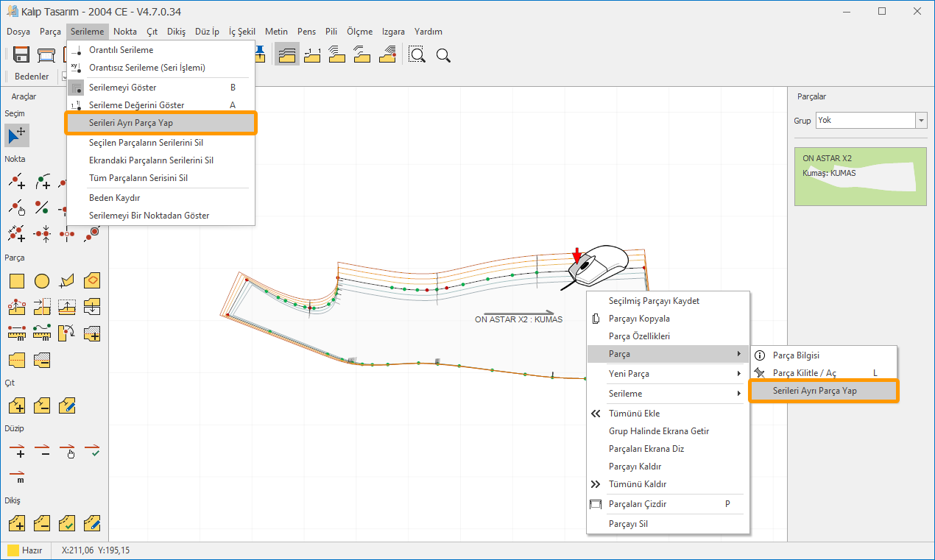Select the circle piece tool under Parça

coord(43,280)
